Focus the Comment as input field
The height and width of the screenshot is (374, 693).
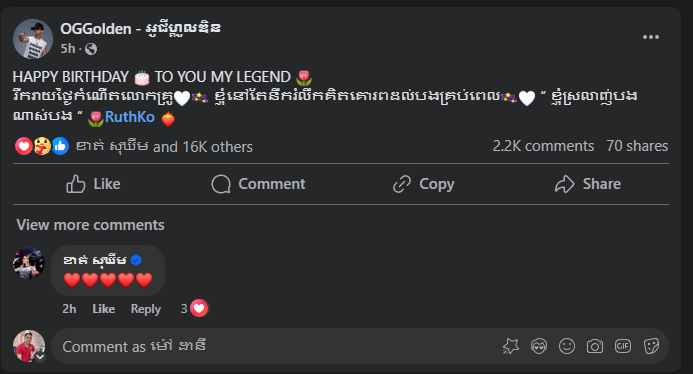(278, 346)
